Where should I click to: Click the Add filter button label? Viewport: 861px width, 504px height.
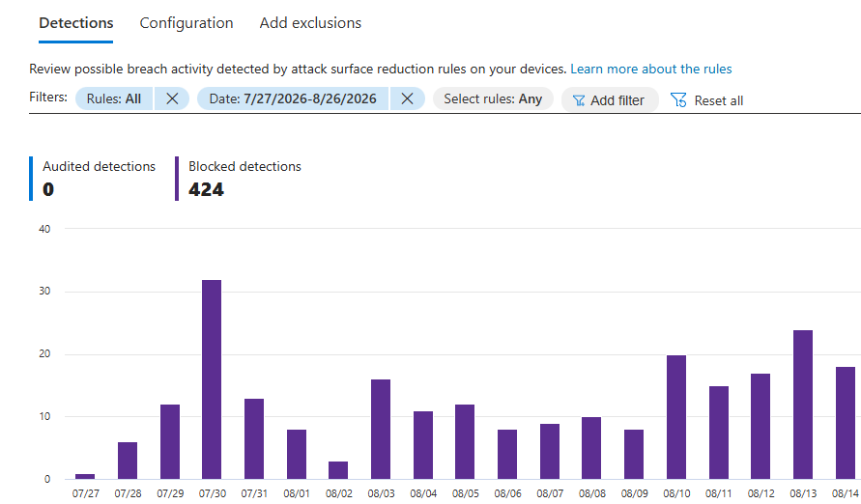617,101
